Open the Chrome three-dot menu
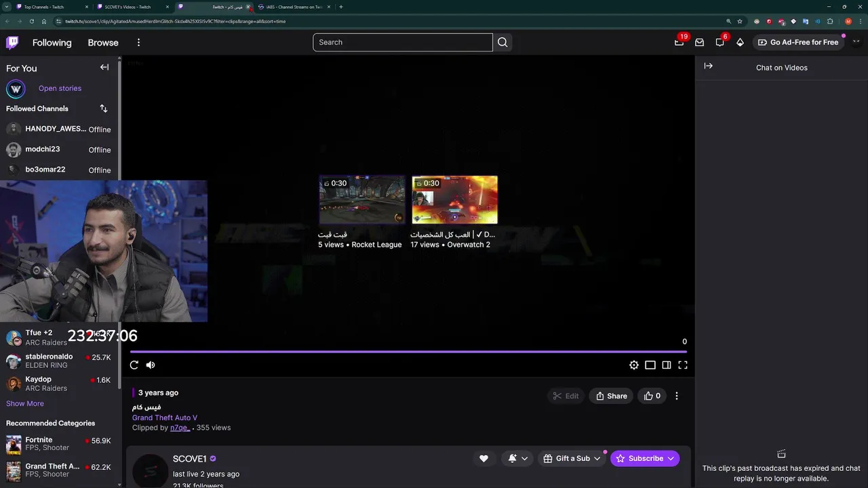Viewport: 868px width, 488px height. pyautogui.click(x=860, y=21)
